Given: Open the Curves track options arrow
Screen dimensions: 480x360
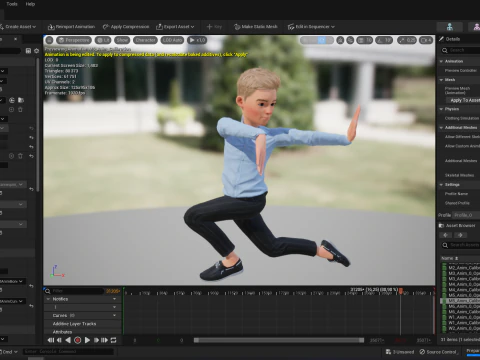Looking at the screenshot, I should coord(114,315).
